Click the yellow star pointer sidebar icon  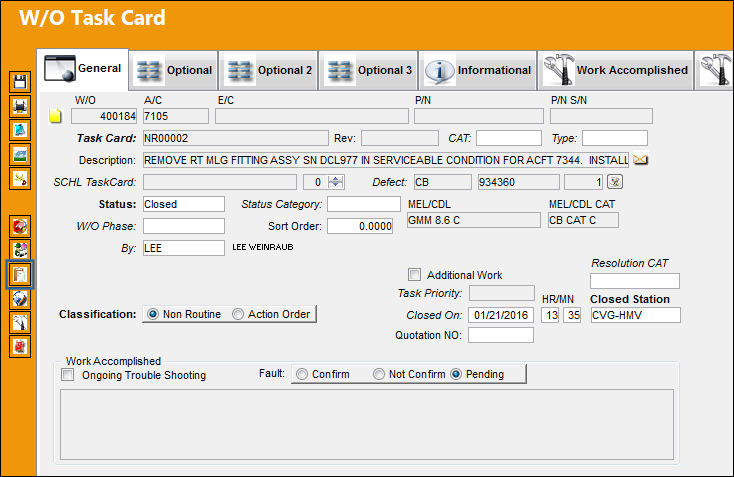point(20,179)
